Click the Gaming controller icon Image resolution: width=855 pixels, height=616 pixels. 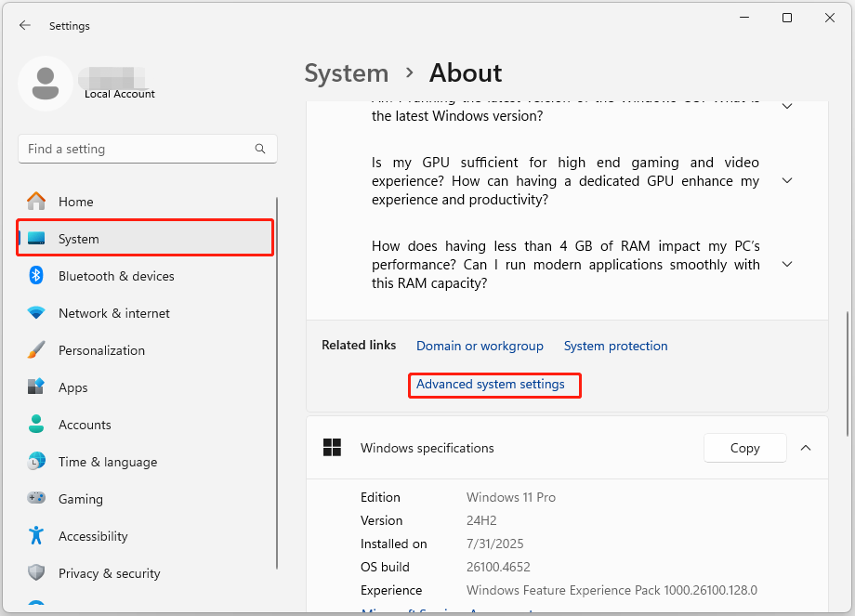36,498
